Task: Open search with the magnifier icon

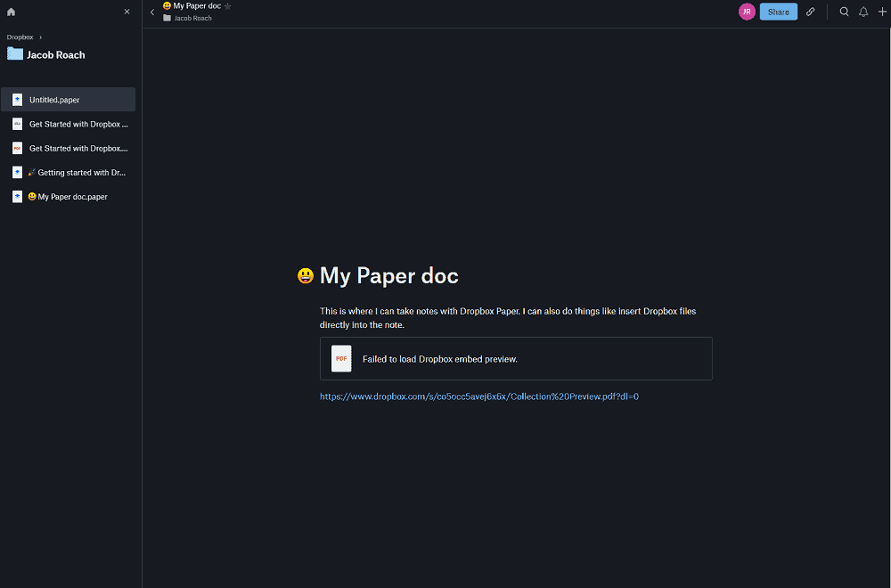Action: tap(845, 12)
